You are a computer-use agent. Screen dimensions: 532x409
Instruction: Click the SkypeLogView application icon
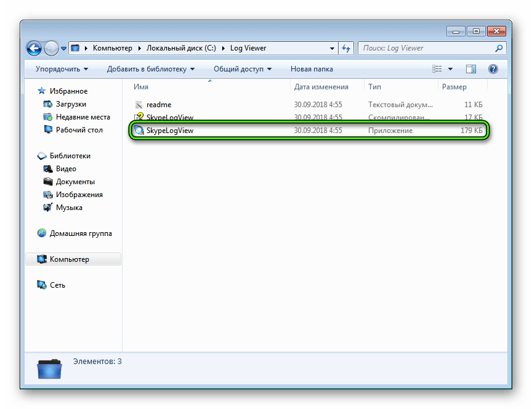[139, 131]
